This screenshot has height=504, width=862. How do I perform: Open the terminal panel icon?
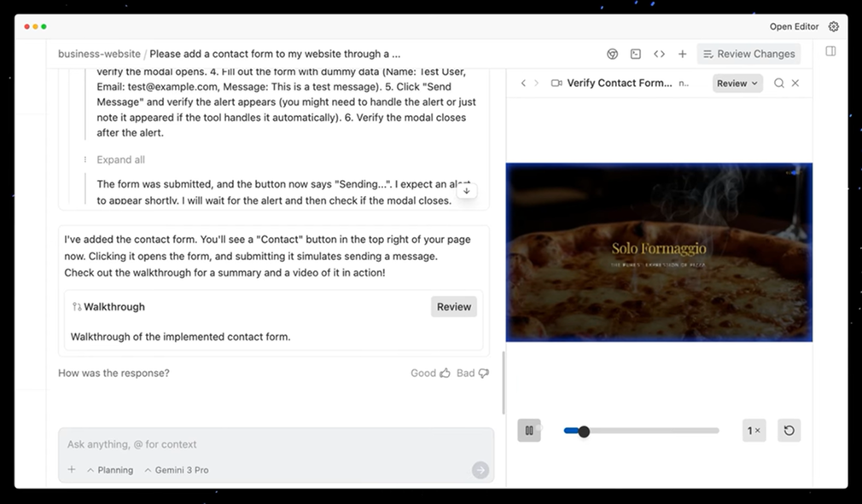tap(636, 54)
